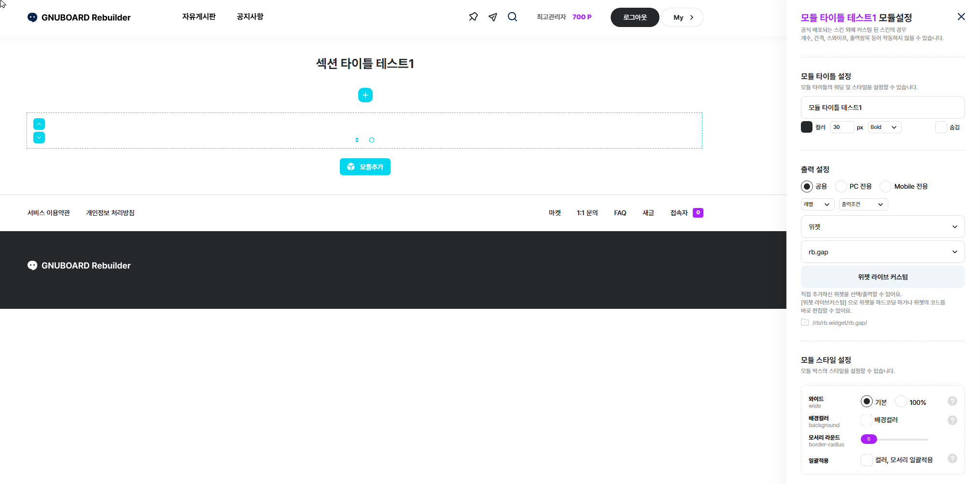Click the module refresh icon
The width and height of the screenshot is (980, 484).
click(x=372, y=140)
